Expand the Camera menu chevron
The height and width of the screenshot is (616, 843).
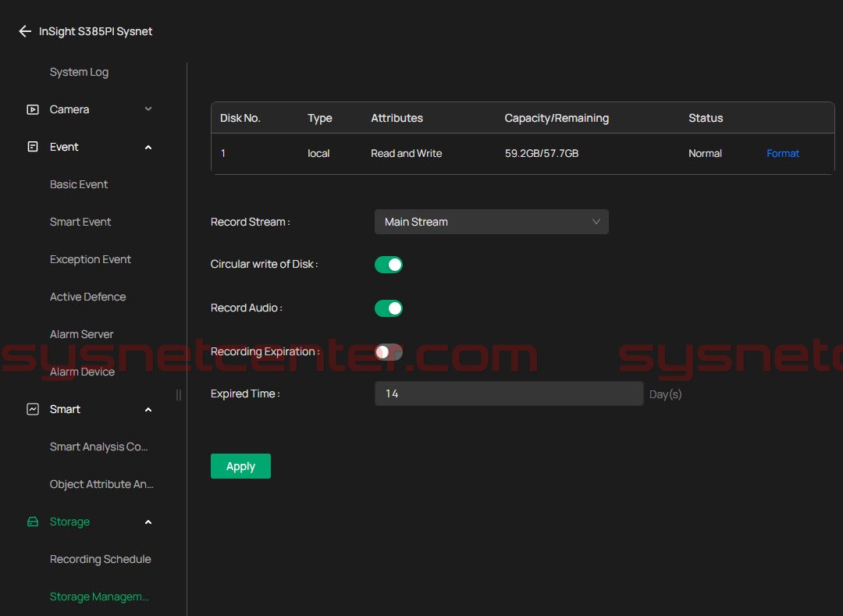148,109
